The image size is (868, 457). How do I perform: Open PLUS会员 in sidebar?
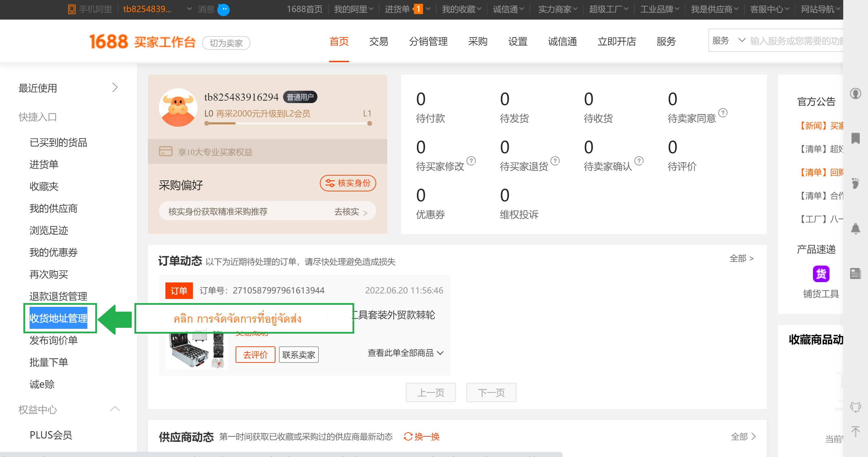[51, 435]
